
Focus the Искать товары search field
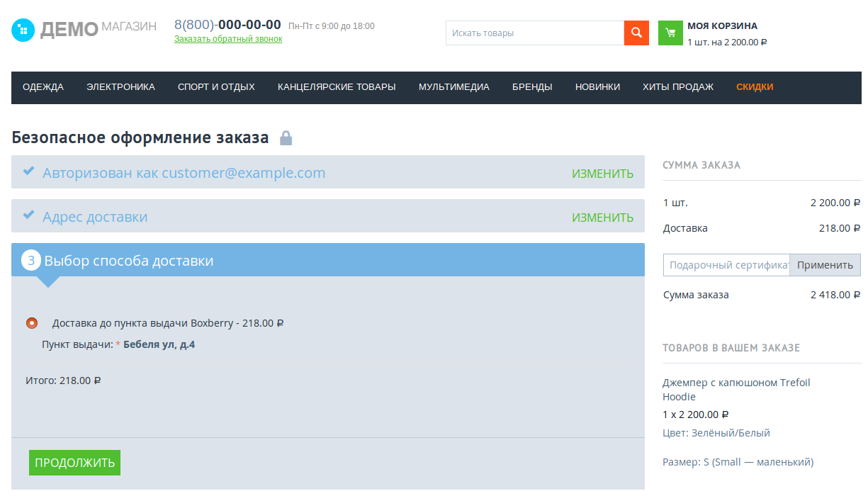534,33
